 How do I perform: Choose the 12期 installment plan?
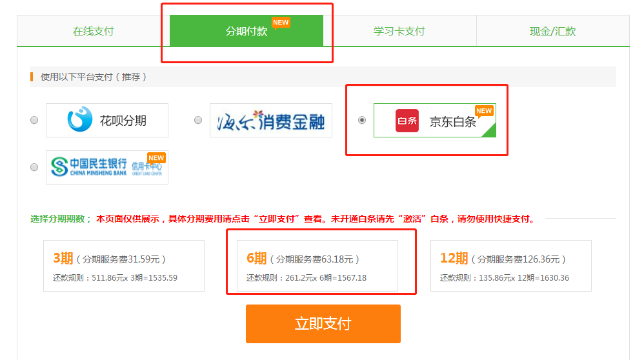pyautogui.click(x=510, y=266)
